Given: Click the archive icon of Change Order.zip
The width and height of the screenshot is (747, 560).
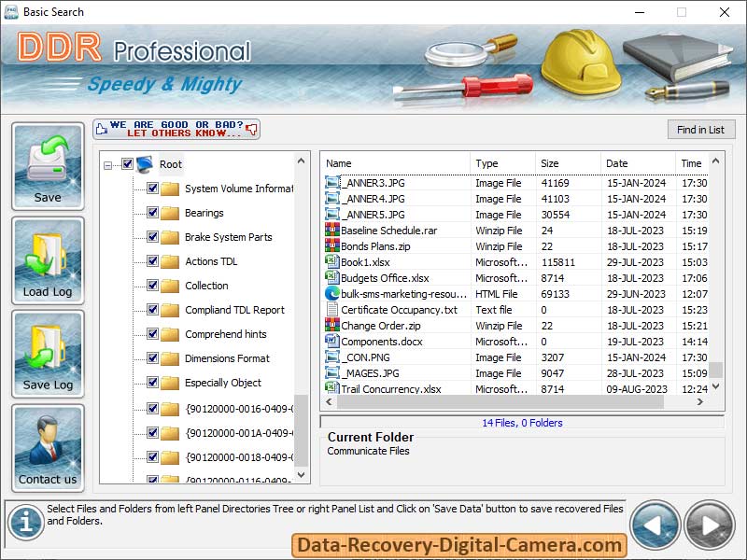Looking at the screenshot, I should point(332,326).
